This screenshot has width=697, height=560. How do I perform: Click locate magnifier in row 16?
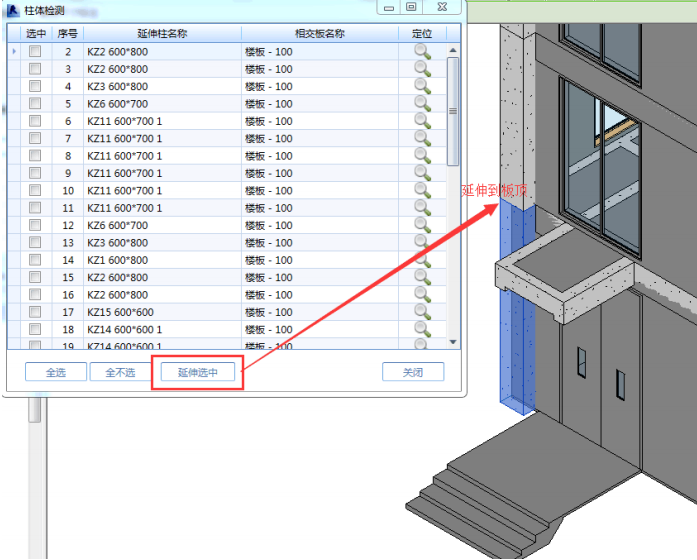[422, 294]
